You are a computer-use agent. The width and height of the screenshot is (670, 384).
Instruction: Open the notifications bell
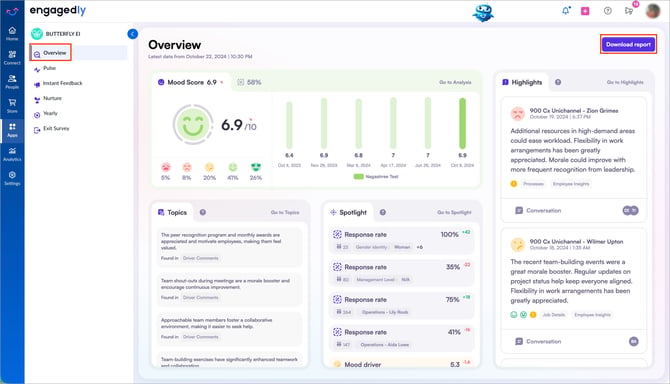click(566, 11)
